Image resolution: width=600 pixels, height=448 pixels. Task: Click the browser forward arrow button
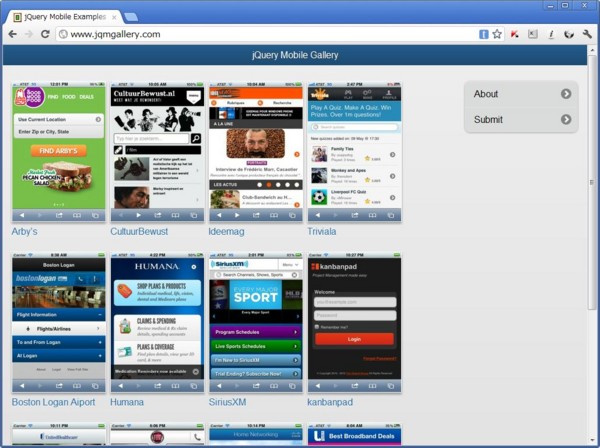click(29, 34)
